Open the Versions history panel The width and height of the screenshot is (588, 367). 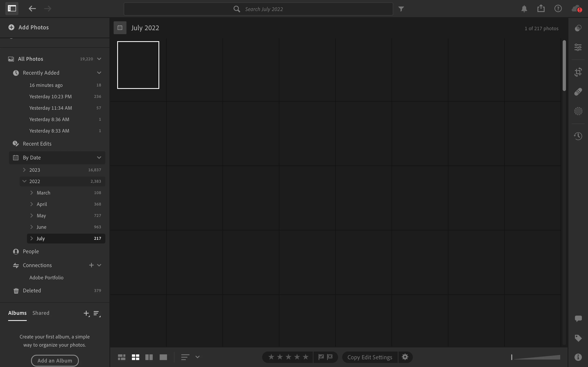coord(578,136)
